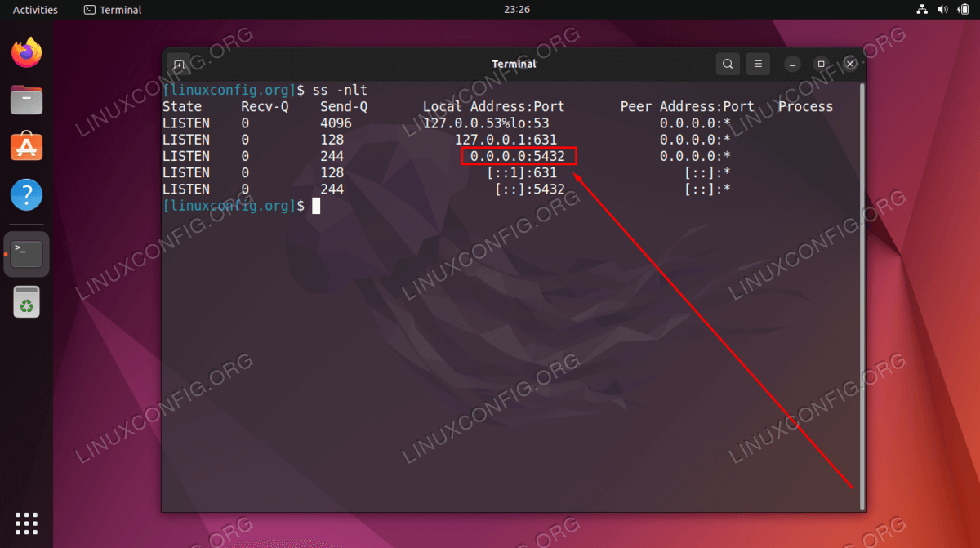Open the terminal hamburger menu
This screenshot has height=548, width=980.
click(x=758, y=64)
